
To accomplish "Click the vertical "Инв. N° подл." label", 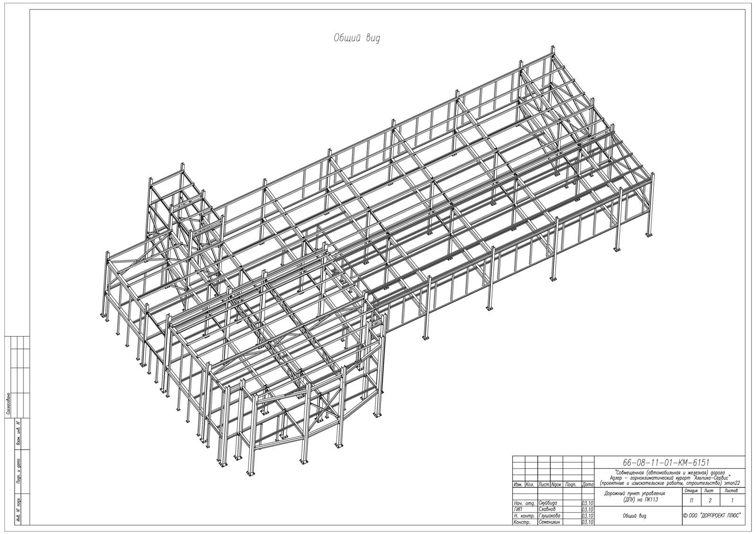I will click(18, 509).
